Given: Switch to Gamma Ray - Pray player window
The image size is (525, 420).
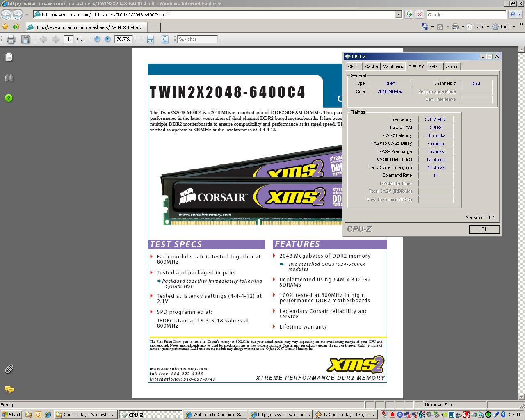Looking at the screenshot, I should point(345,415).
